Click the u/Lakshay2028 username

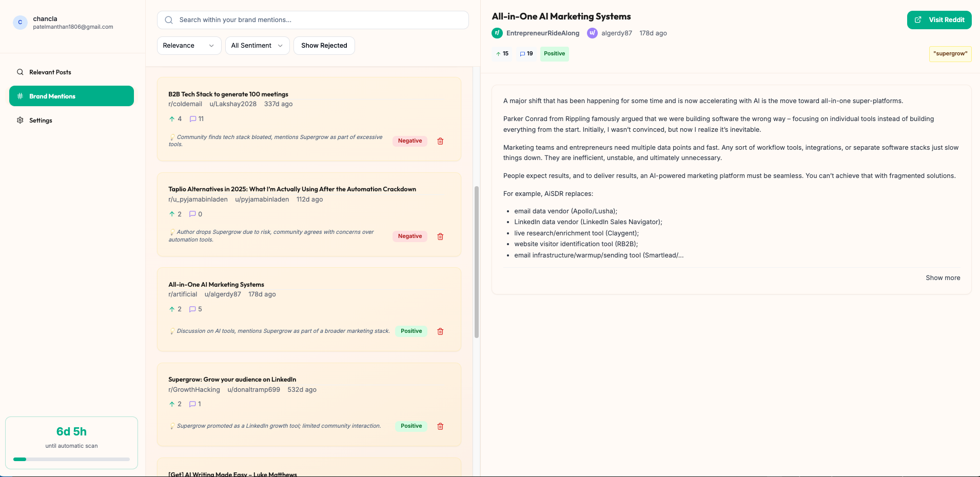233,104
